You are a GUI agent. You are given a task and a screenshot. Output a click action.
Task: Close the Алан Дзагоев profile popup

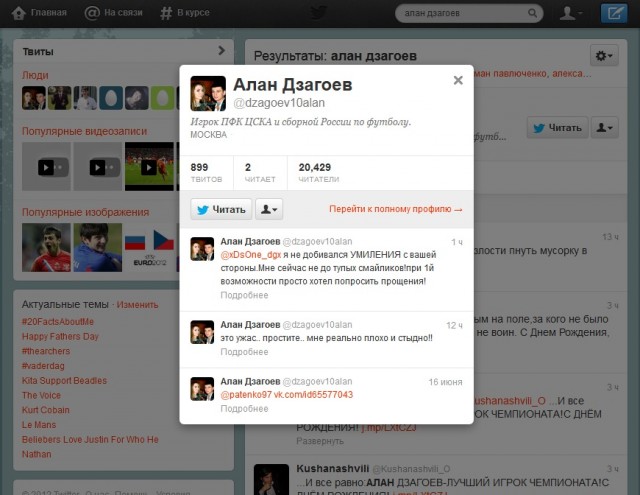pyautogui.click(x=458, y=81)
